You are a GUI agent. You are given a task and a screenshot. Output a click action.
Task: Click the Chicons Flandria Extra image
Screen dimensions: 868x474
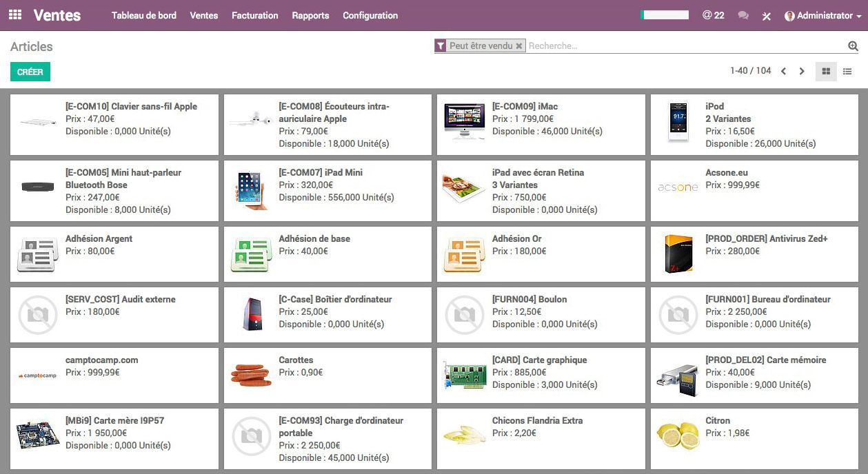[465, 435]
